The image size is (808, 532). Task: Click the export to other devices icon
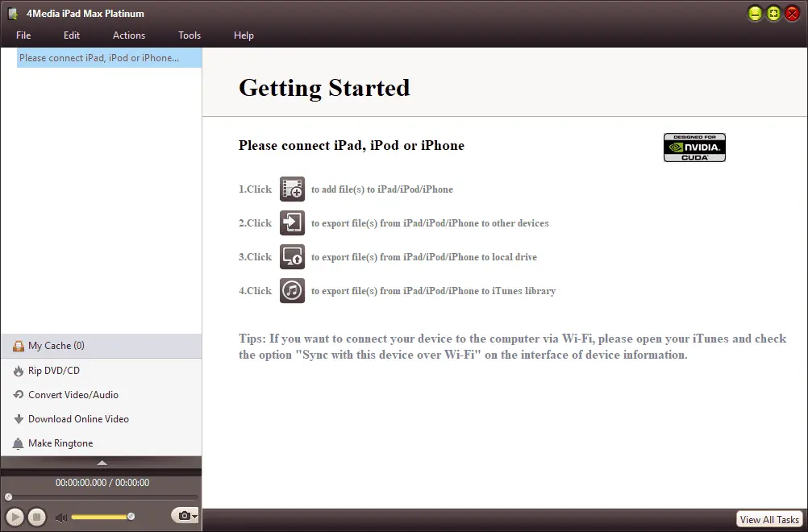click(x=292, y=223)
